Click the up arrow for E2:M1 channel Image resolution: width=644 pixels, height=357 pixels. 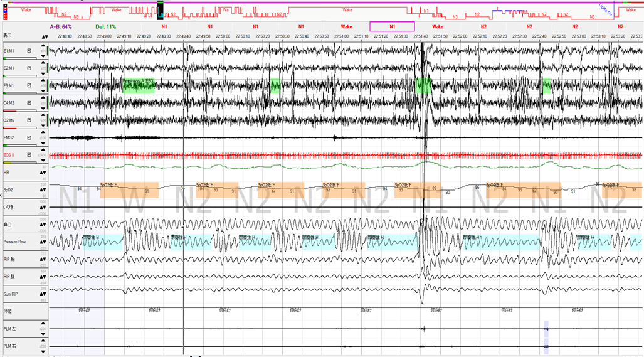tap(43, 63)
